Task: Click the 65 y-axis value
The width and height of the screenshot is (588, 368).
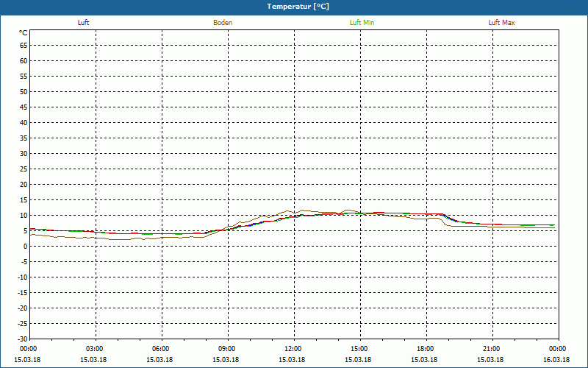Action: click(24, 46)
